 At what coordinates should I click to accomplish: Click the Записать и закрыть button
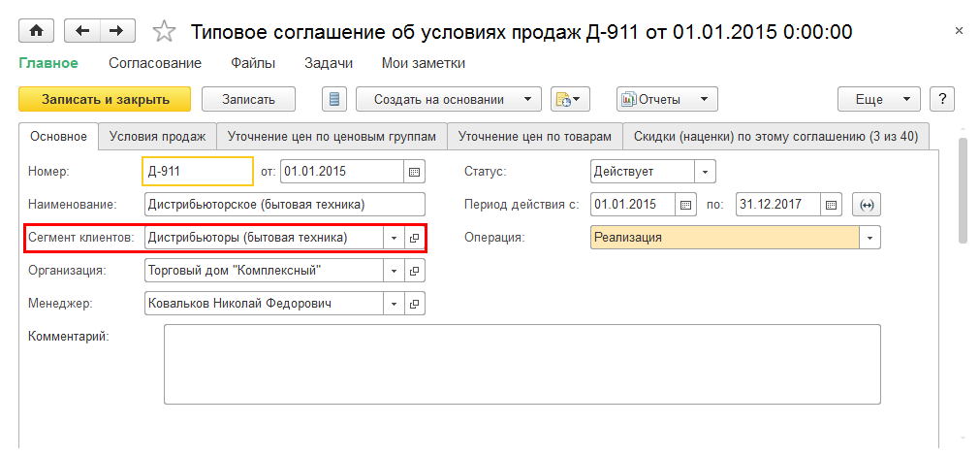tap(106, 99)
